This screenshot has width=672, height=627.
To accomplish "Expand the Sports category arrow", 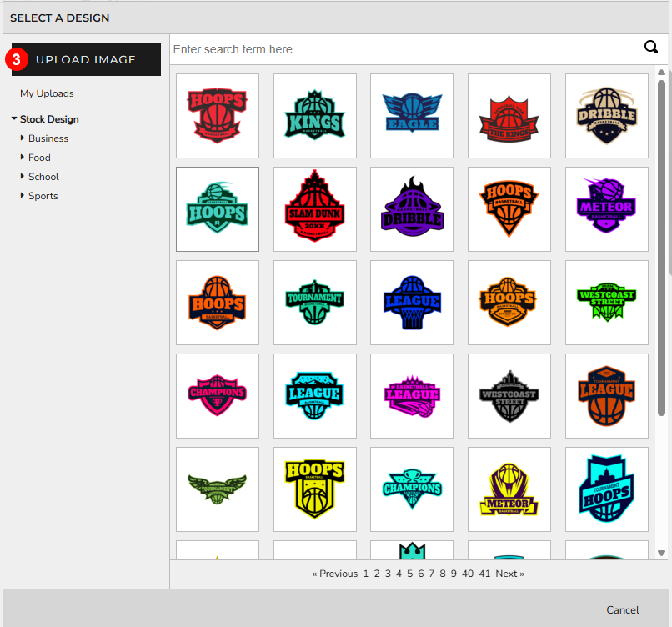I will click(23, 195).
